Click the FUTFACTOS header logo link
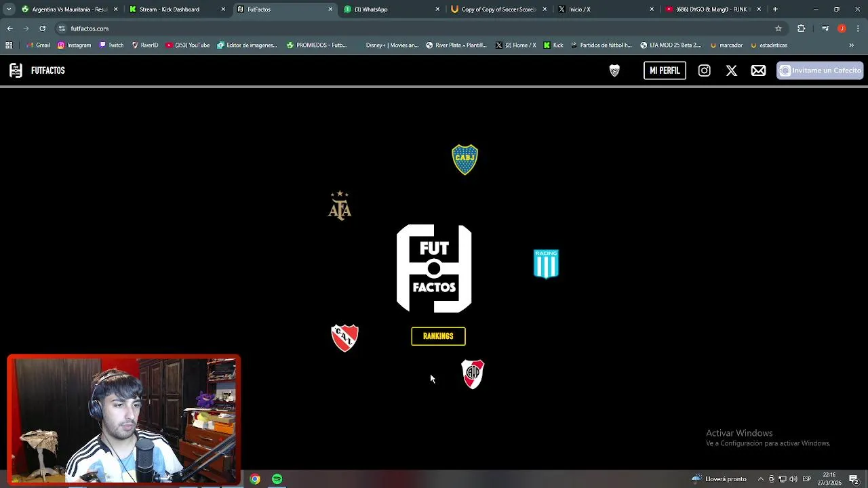The image size is (868, 488). click(x=37, y=70)
